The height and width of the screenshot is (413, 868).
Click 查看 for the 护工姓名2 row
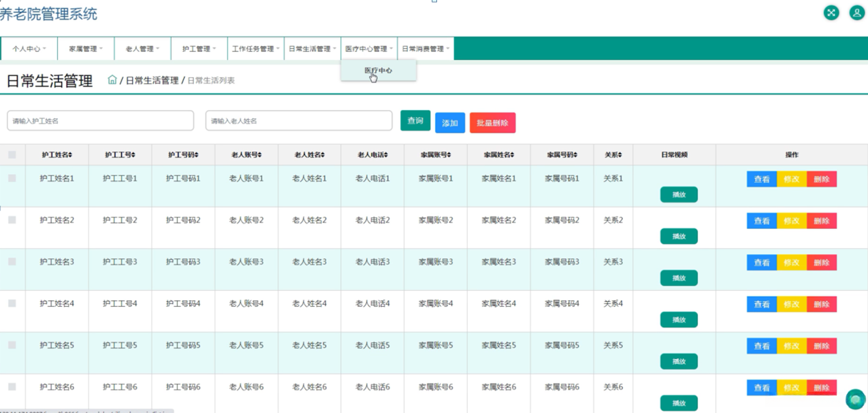762,221
